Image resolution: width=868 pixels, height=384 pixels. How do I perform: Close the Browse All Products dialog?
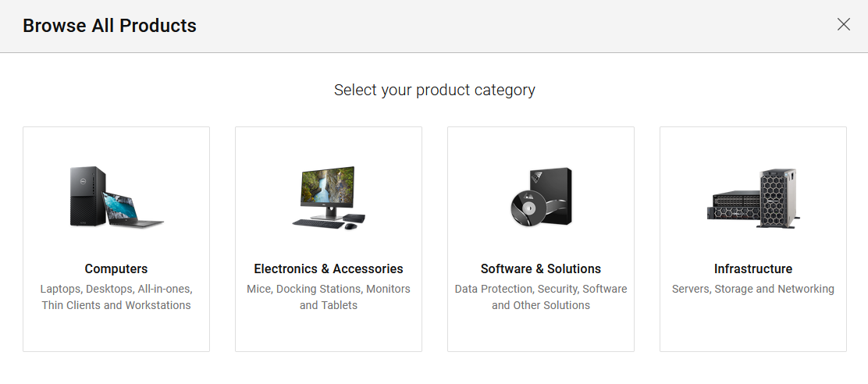pyautogui.click(x=844, y=24)
